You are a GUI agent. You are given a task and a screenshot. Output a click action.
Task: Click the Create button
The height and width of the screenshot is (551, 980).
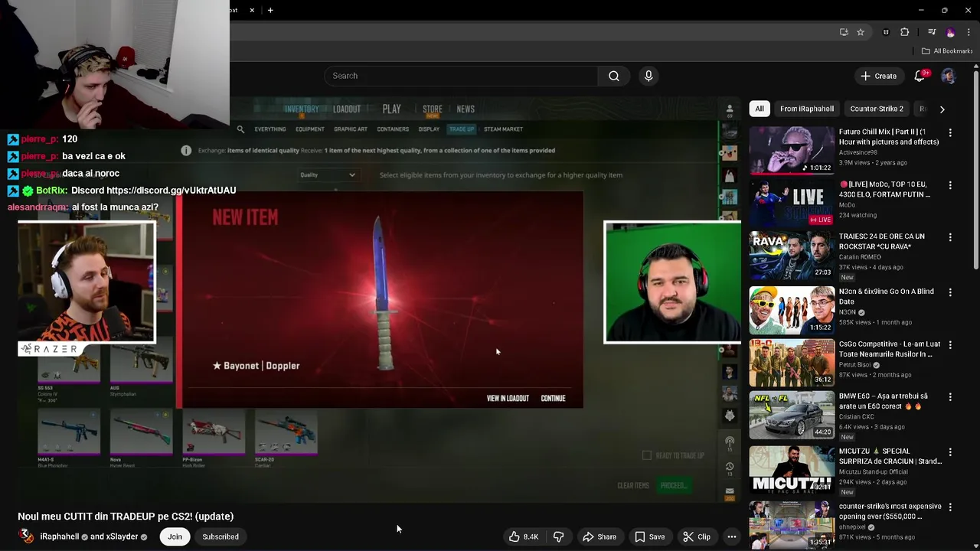pos(878,76)
